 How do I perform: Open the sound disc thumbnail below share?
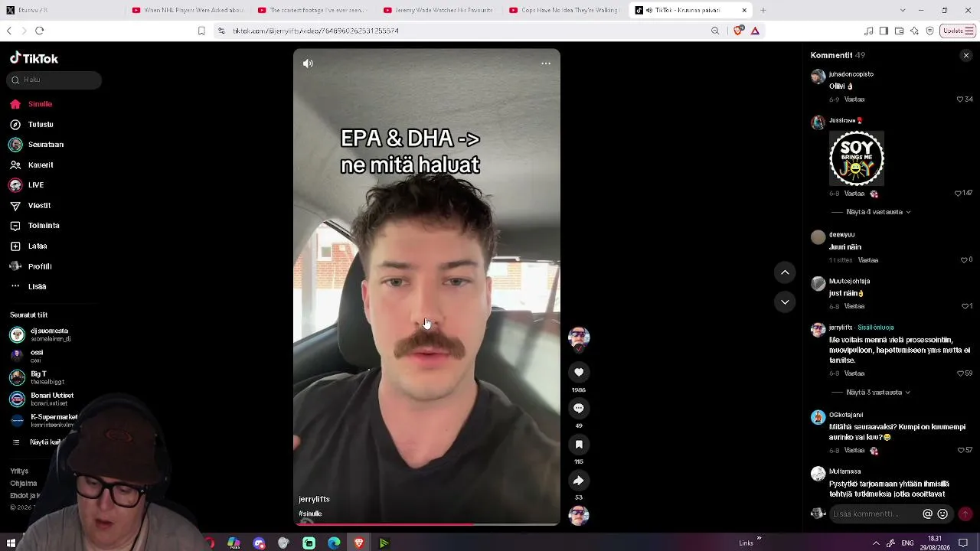(579, 515)
